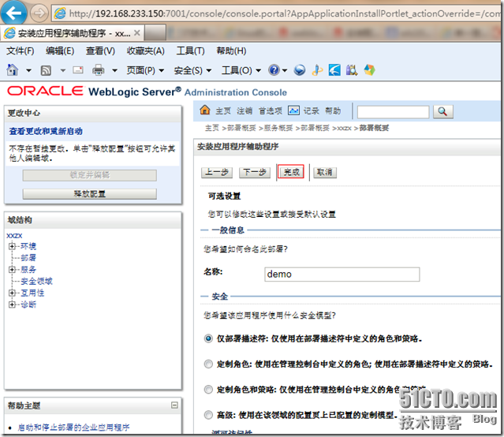Click the orange-blue note toolbar icon
Viewport: 504px width, 437px height.
[317, 69]
